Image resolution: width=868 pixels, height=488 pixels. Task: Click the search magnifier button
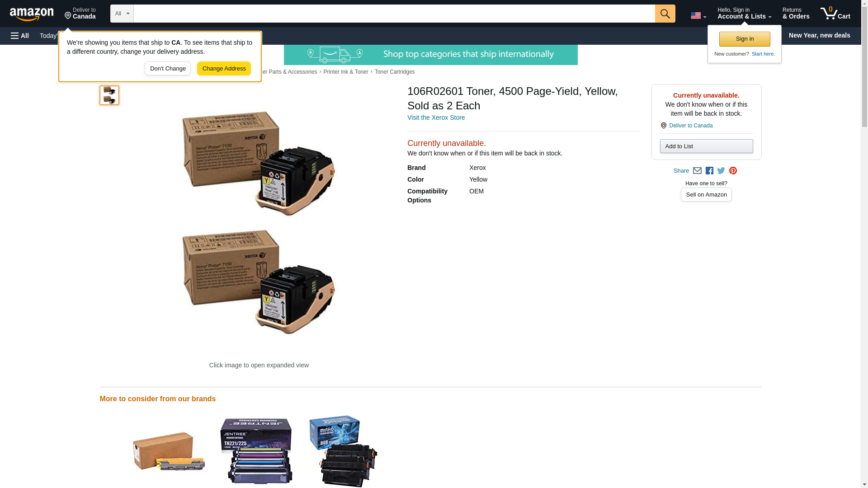point(665,14)
